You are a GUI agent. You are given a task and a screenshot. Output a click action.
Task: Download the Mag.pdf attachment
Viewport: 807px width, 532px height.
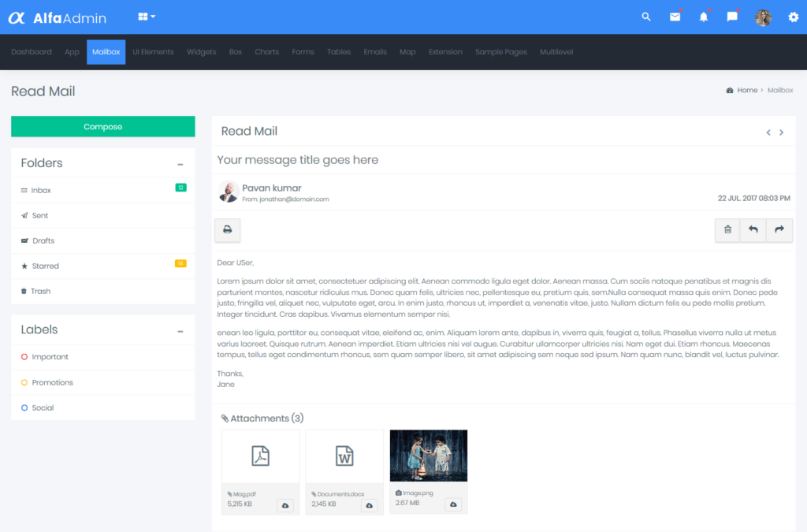[x=284, y=505]
